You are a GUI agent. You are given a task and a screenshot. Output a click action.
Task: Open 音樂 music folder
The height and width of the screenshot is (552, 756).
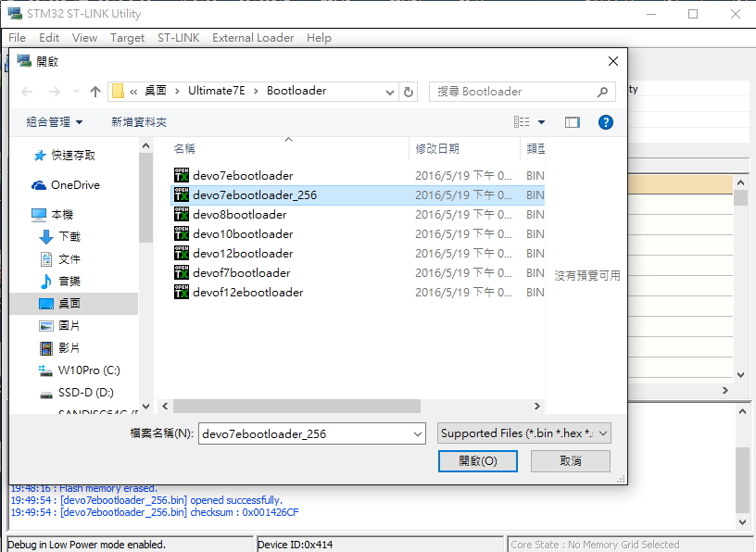tap(59, 281)
